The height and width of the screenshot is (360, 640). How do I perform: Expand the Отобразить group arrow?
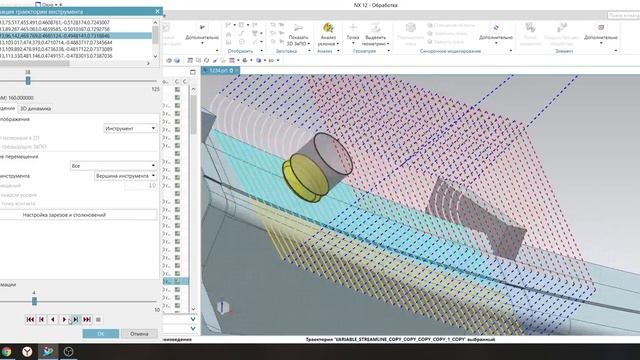262,51
